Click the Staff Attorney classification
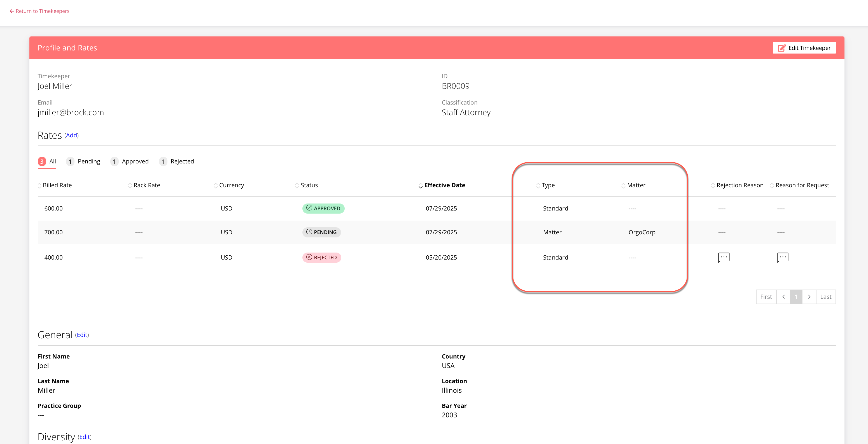The image size is (868, 444). click(466, 113)
